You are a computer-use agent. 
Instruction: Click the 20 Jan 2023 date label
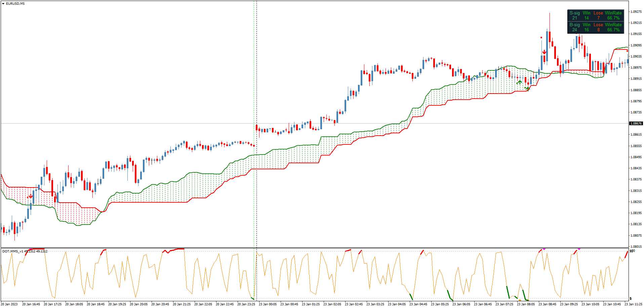(9, 304)
